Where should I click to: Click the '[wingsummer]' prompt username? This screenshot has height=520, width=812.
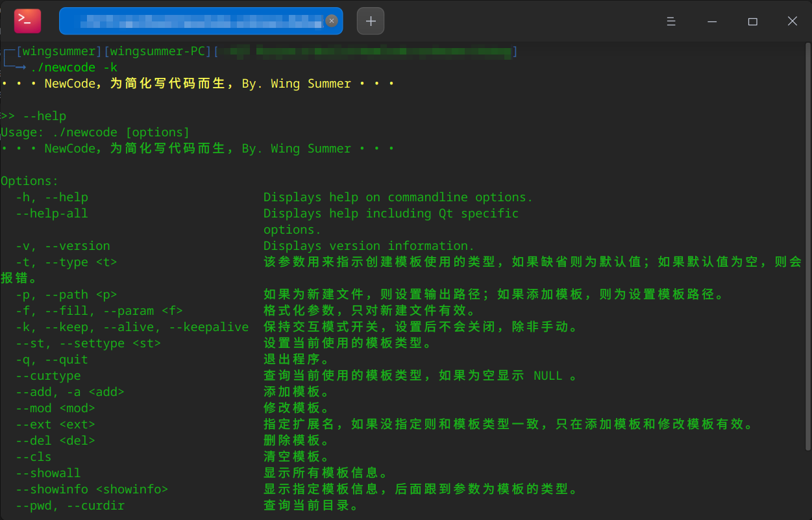coord(59,51)
